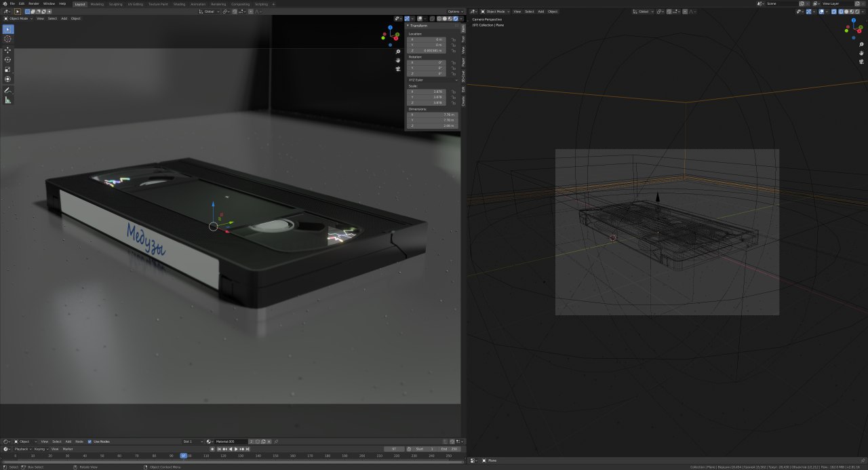868x470 pixels.
Task: Toggle X-ray in right viewport
Action: pyautogui.click(x=833, y=12)
